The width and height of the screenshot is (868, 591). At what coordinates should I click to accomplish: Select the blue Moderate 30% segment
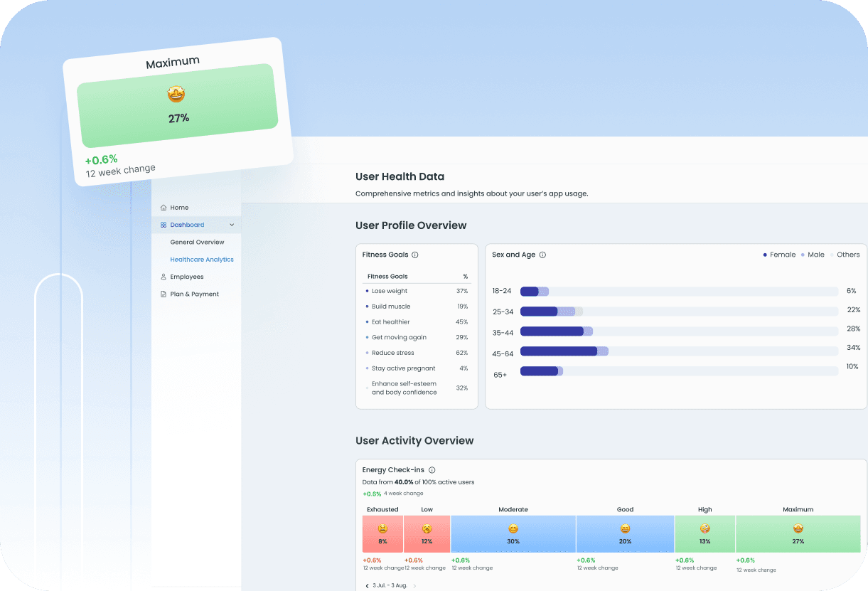(513, 534)
